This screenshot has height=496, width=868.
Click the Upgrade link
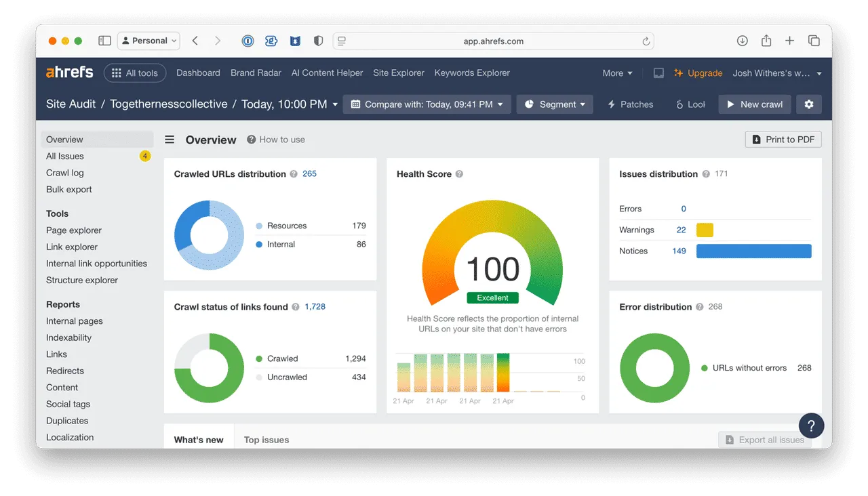tap(698, 73)
